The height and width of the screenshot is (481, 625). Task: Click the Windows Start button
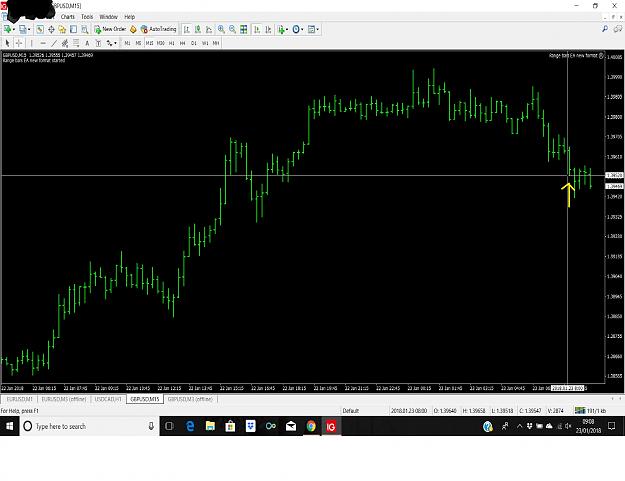pyautogui.click(x=10, y=426)
